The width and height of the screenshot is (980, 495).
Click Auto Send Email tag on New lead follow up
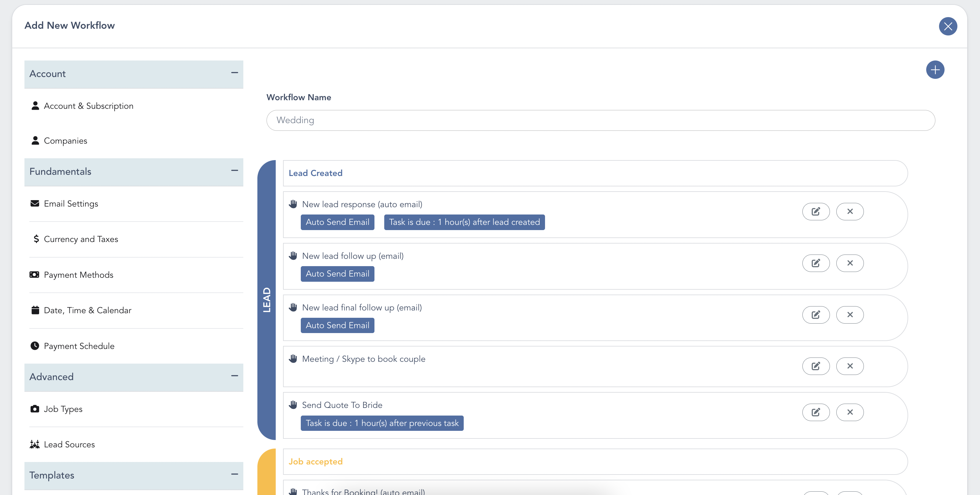tap(337, 274)
